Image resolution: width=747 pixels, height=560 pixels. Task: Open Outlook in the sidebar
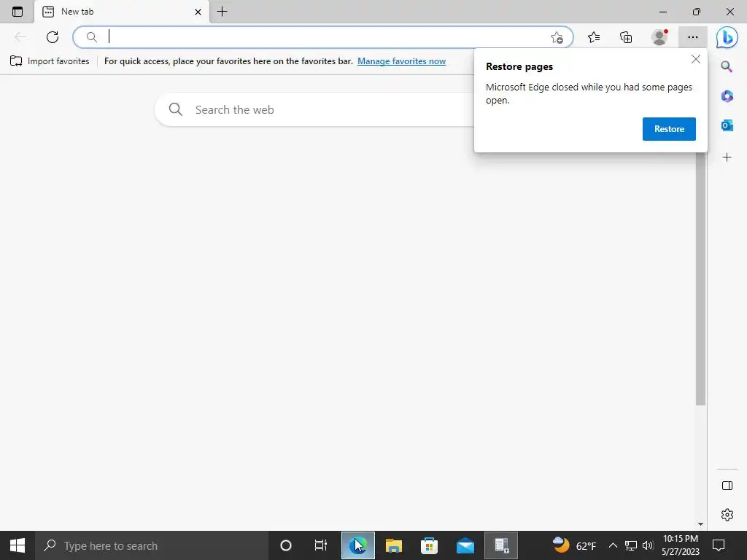click(x=727, y=125)
